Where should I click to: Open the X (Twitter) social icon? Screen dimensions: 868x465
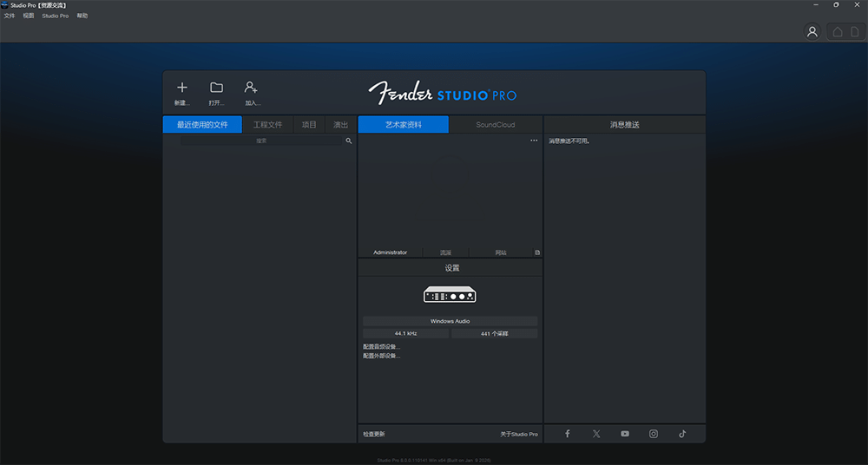pyautogui.click(x=596, y=434)
